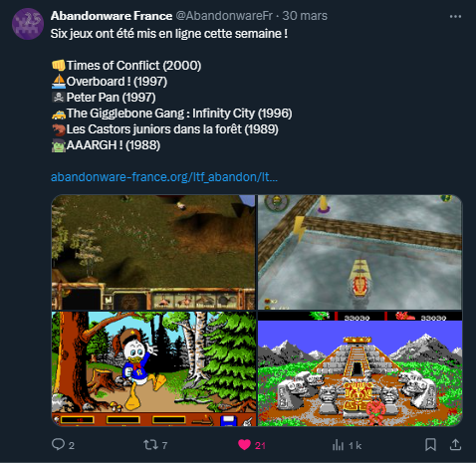Viewport: 476px width, 463px height.
Task: Open the abandonware-france.org link
Action: (164, 177)
